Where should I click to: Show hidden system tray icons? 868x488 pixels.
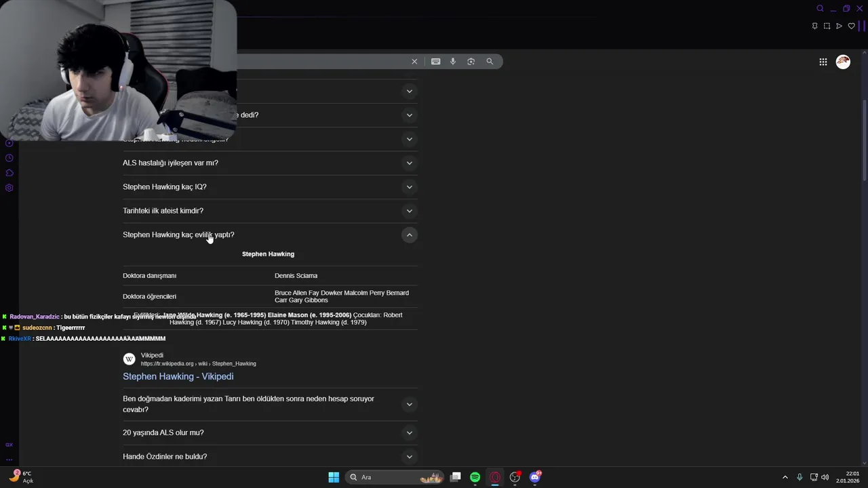click(x=785, y=477)
